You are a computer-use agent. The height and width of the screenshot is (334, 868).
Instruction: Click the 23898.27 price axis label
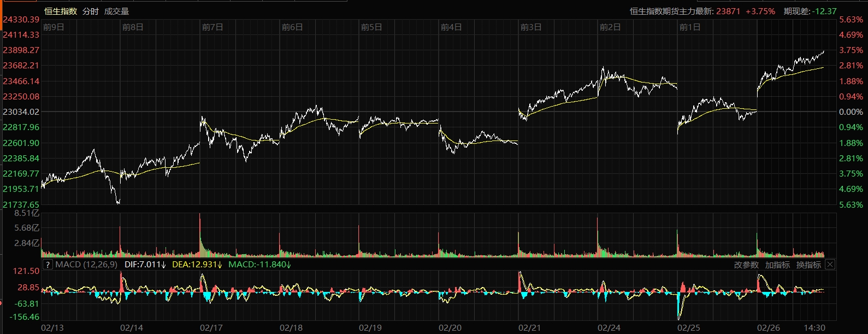pyautogui.click(x=21, y=50)
